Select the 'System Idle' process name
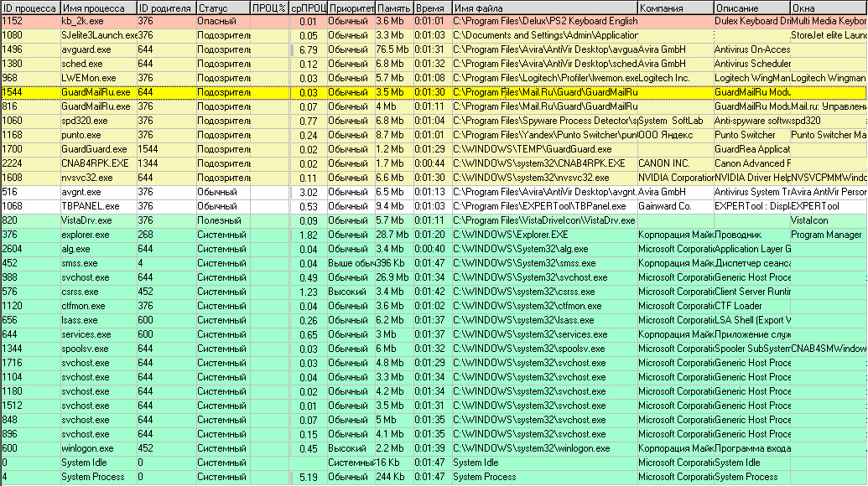868x486 pixels. pos(84,463)
